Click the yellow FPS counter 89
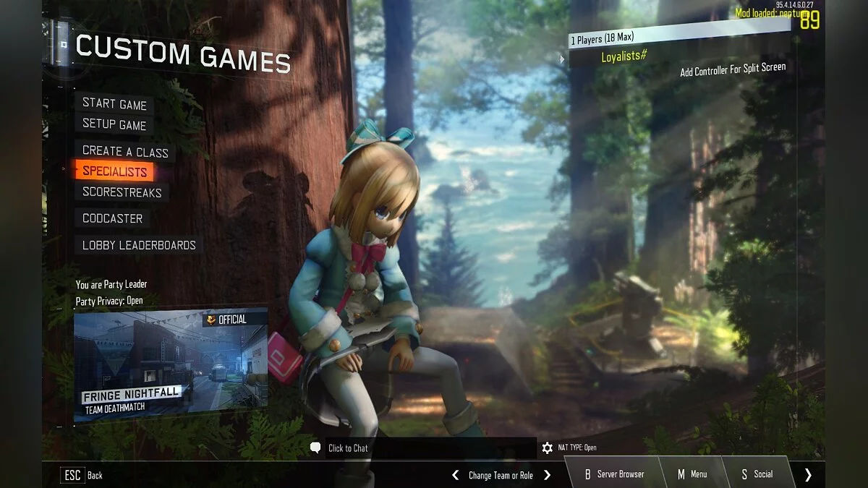The image size is (868, 488). [810, 20]
